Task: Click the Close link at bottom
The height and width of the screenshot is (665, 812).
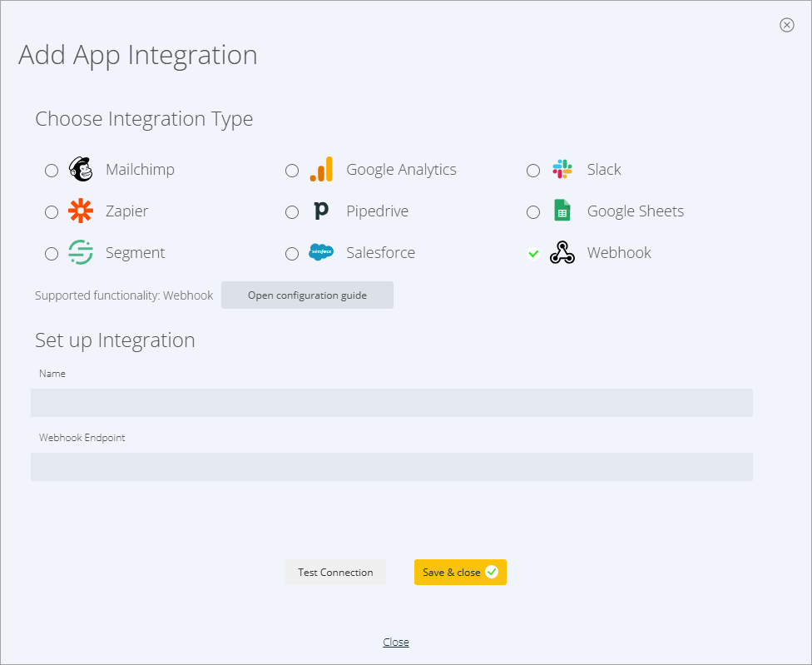Action: click(x=396, y=642)
